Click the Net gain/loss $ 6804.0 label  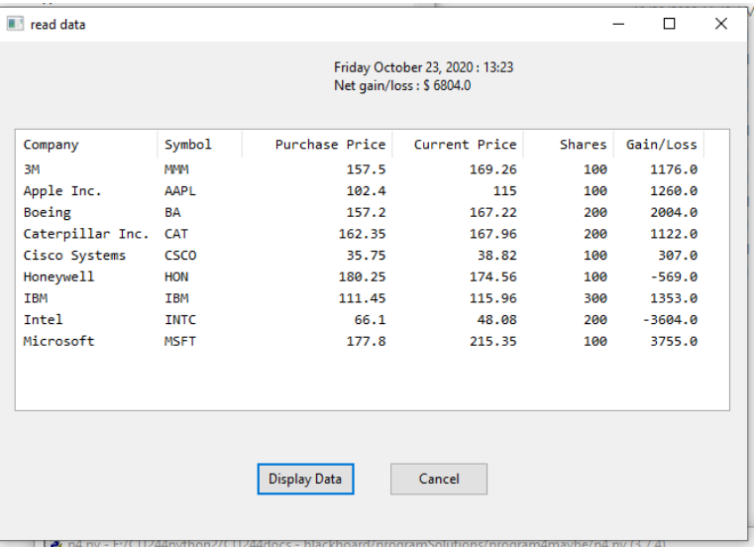(402, 86)
